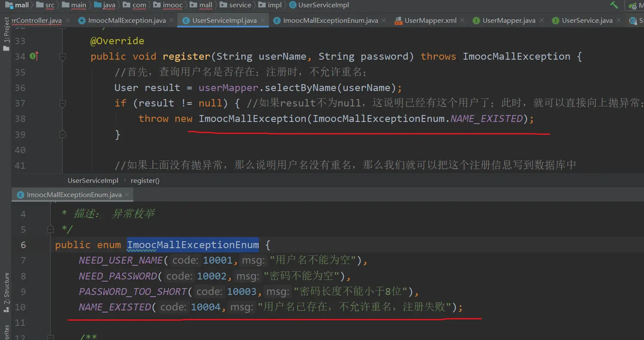The width and height of the screenshot is (644, 340).
Task: Switch to the UserMapper.java tab
Action: (509, 21)
